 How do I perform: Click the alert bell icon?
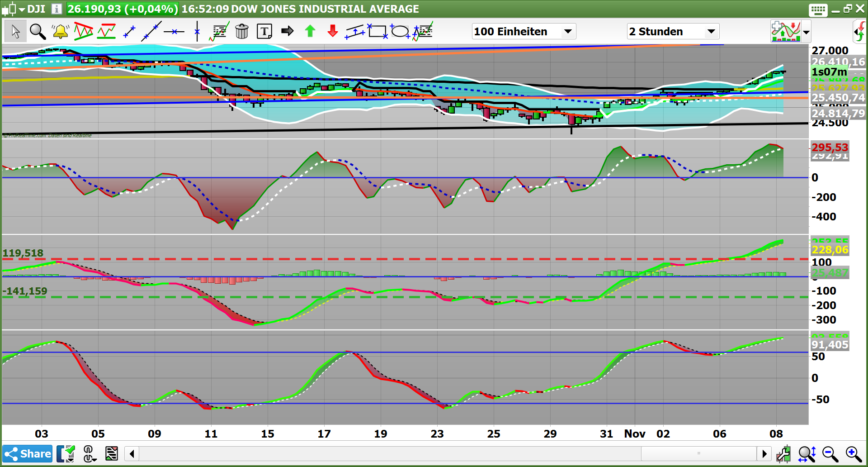click(x=60, y=32)
